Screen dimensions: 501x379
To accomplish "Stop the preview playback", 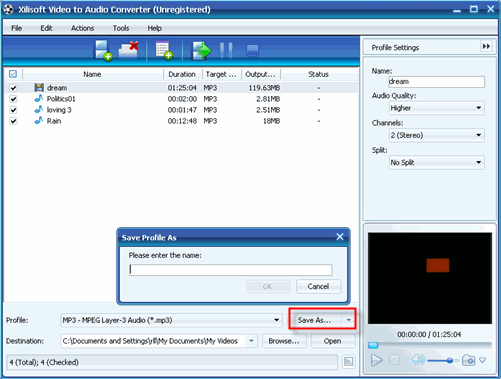I will click(395, 360).
